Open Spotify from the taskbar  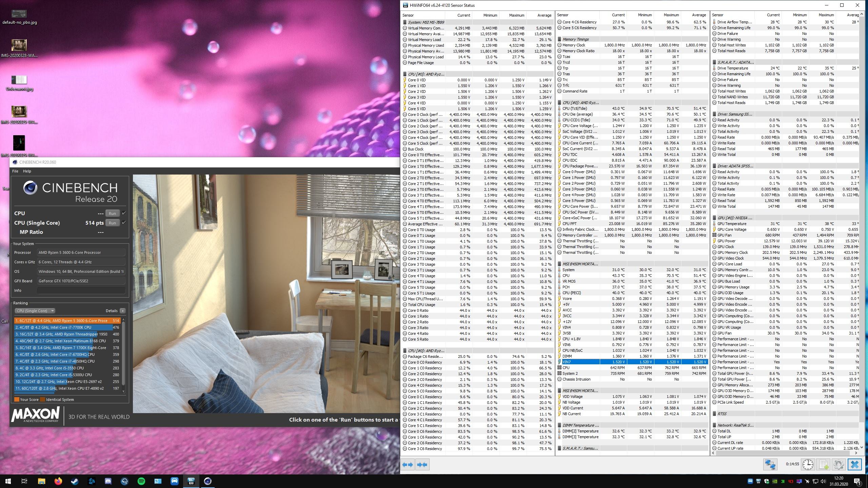pyautogui.click(x=141, y=481)
